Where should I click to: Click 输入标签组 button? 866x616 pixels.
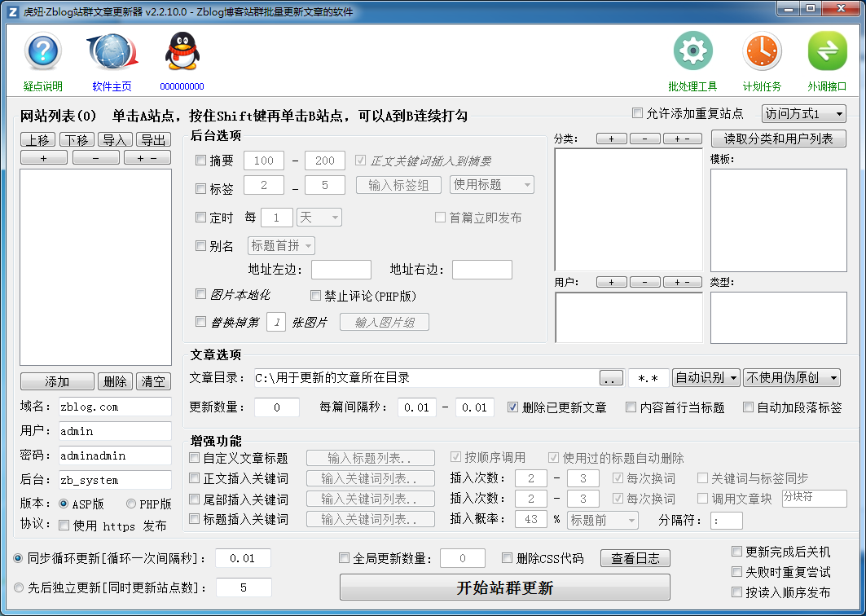[398, 185]
